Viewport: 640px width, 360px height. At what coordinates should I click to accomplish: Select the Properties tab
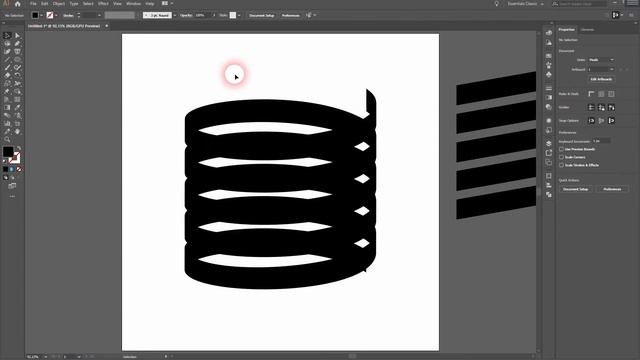click(567, 30)
